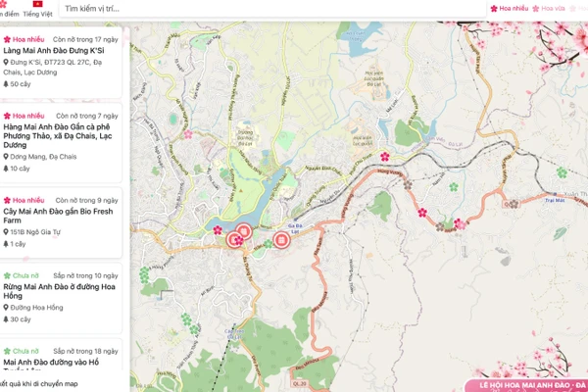Click the 'Tiếng Việt' language label
Image resolution: width=588 pixels, height=392 pixels.
click(38, 16)
